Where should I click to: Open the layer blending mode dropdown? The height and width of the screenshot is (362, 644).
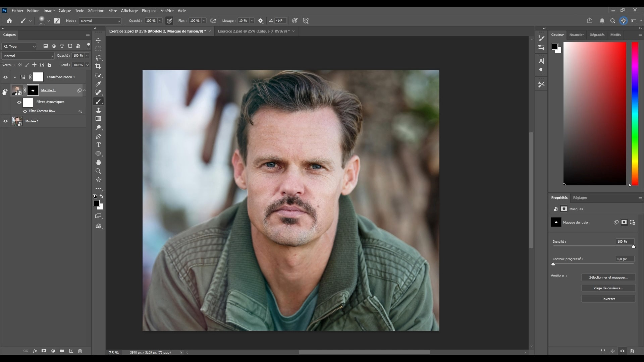(x=28, y=56)
